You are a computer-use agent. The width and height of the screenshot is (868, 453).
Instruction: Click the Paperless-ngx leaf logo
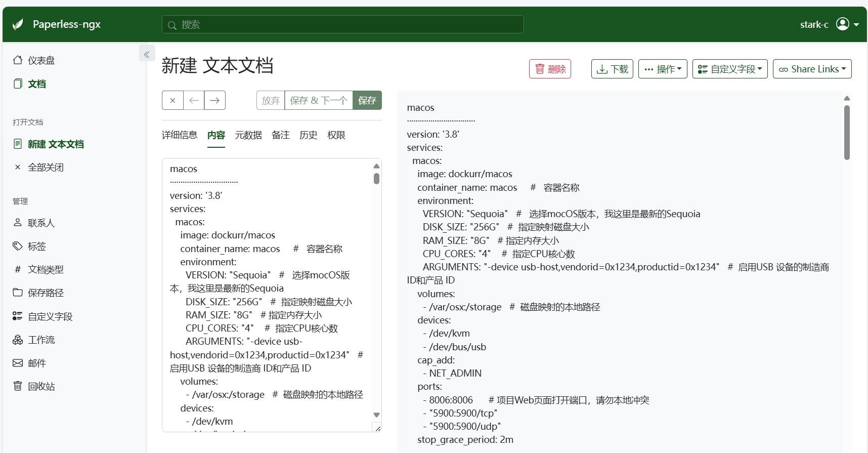point(18,24)
